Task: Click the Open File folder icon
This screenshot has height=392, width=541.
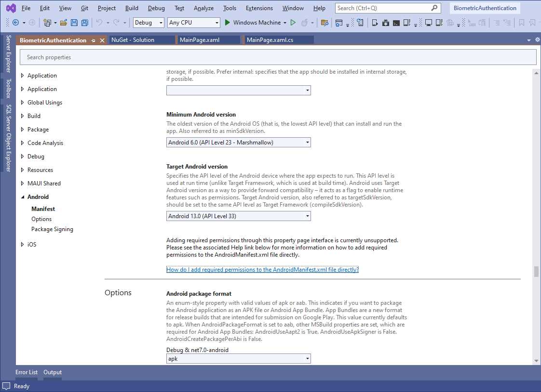Action: click(64, 23)
